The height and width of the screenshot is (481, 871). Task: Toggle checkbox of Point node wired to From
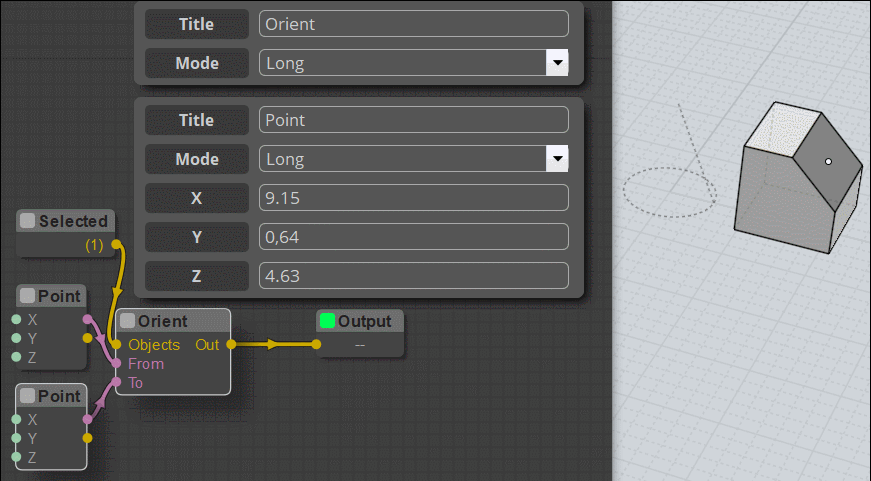click(x=27, y=295)
